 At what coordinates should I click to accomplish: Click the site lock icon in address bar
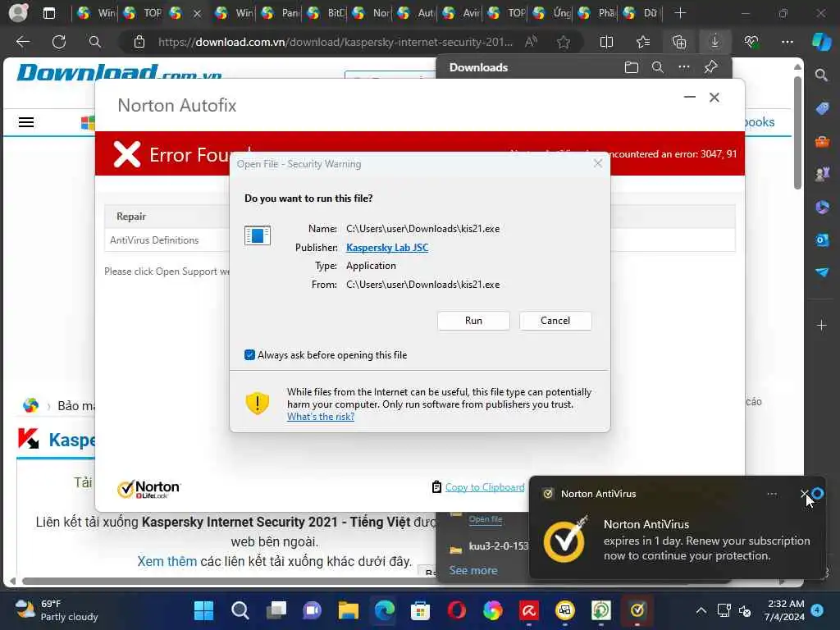(139, 42)
